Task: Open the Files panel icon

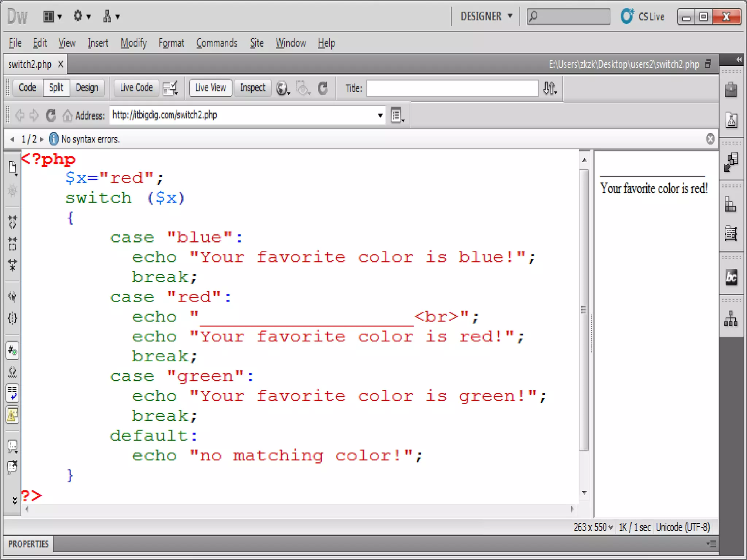Action: coord(731,319)
